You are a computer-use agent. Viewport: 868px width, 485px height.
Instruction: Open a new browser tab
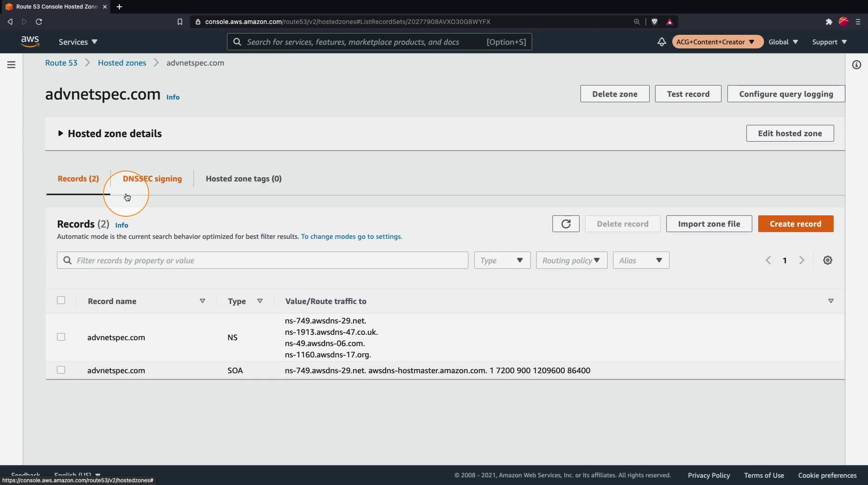point(119,7)
